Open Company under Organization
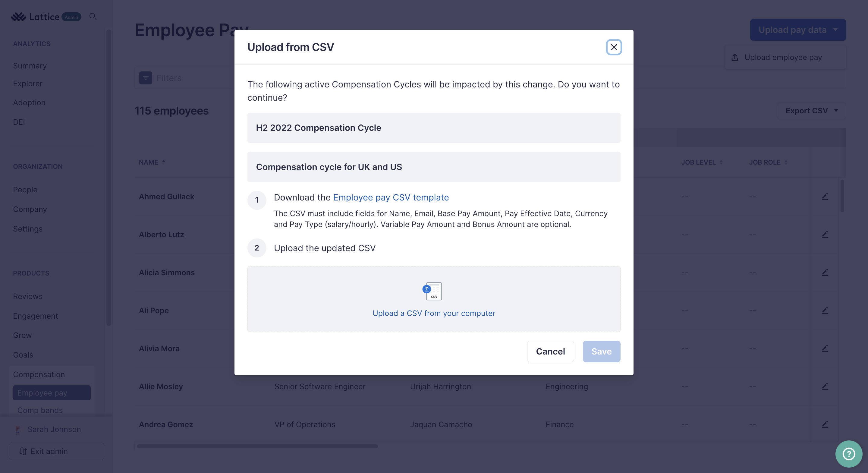The image size is (868, 473). (x=30, y=209)
